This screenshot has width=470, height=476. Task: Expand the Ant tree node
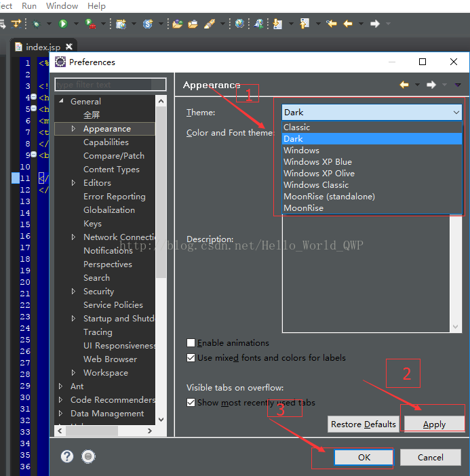click(60, 386)
